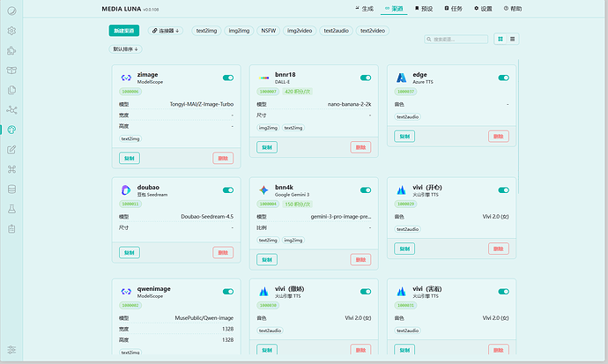Click 复制 on the bnn4k card
Viewport: 608px width, 364px height.
266,259
